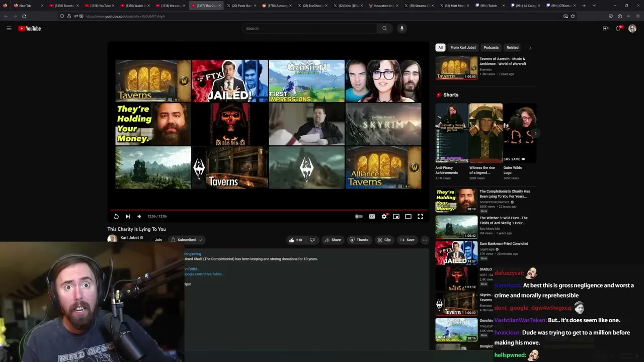Switch to miniplayer mode
Viewport: 644px width, 362px height.
(396, 216)
